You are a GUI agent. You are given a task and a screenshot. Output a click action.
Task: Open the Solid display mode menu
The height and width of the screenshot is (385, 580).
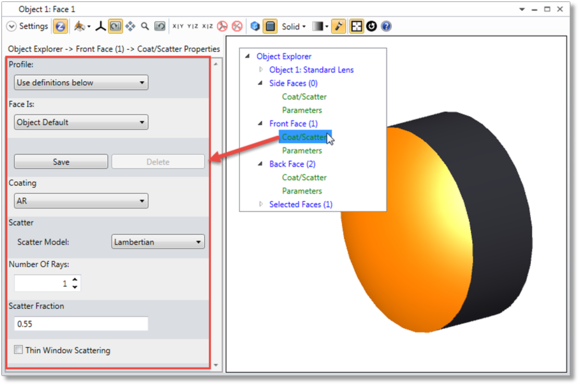pos(294,26)
